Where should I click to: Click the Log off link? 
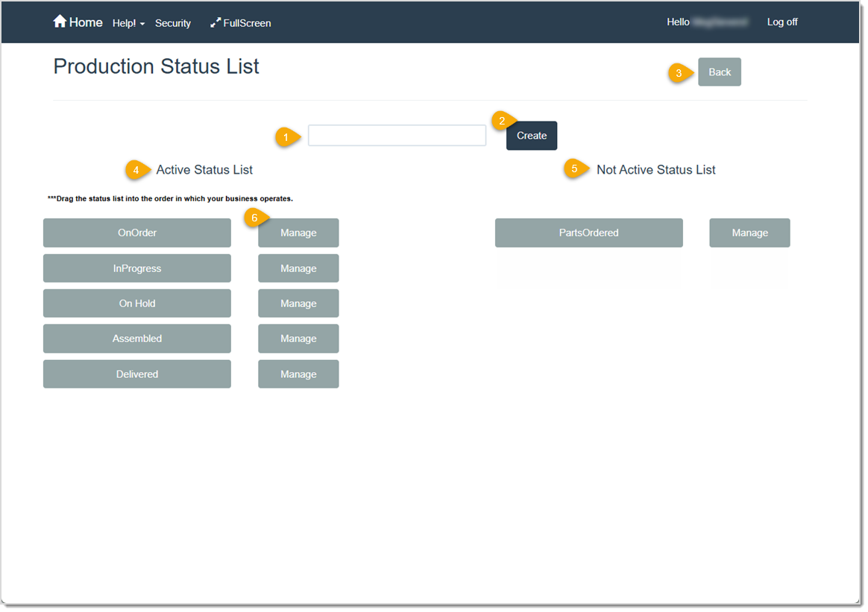[x=781, y=22]
